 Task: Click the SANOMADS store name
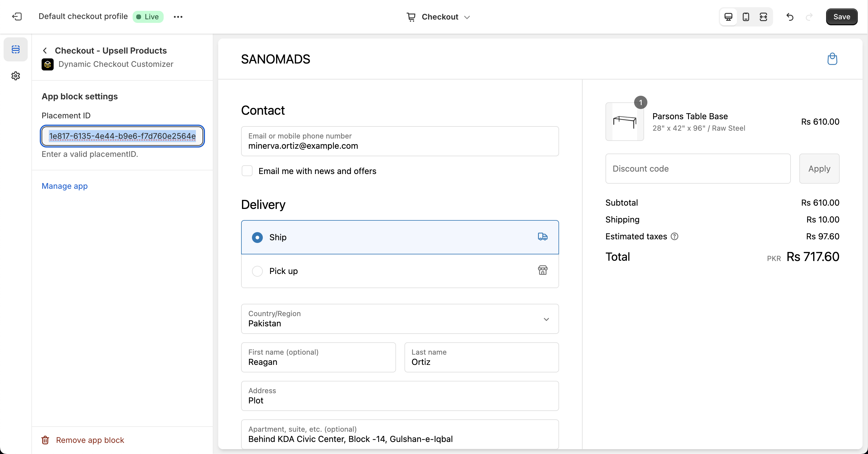[x=276, y=59]
